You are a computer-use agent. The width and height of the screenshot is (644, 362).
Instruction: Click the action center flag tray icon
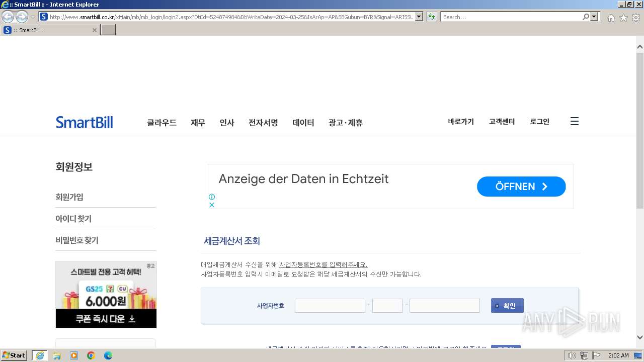596,355
